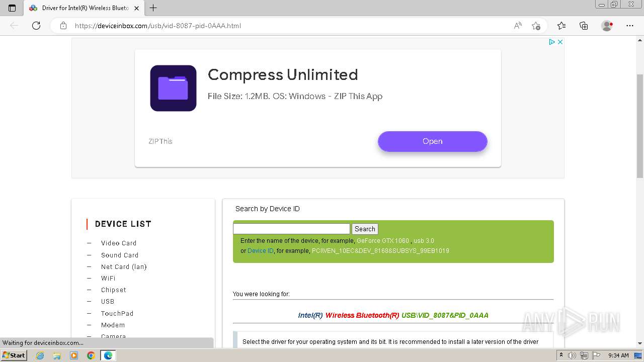This screenshot has width=644, height=362.
Task: Open File Explorer from taskbar
Action: (57, 355)
